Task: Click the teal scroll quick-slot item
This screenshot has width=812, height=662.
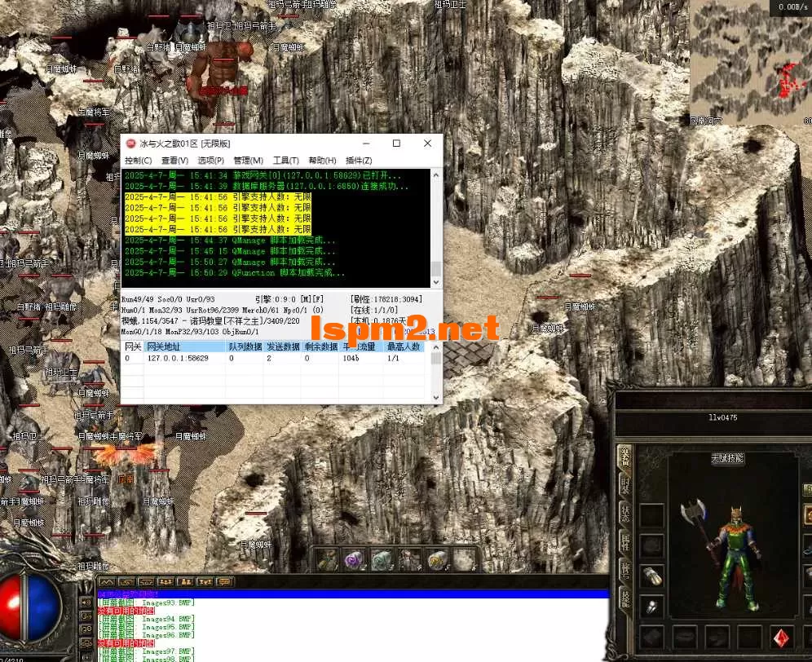Action: [x=382, y=560]
